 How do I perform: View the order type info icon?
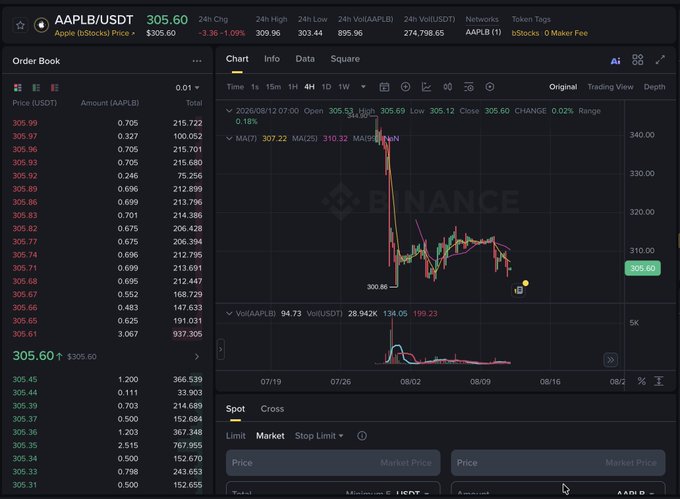click(362, 436)
